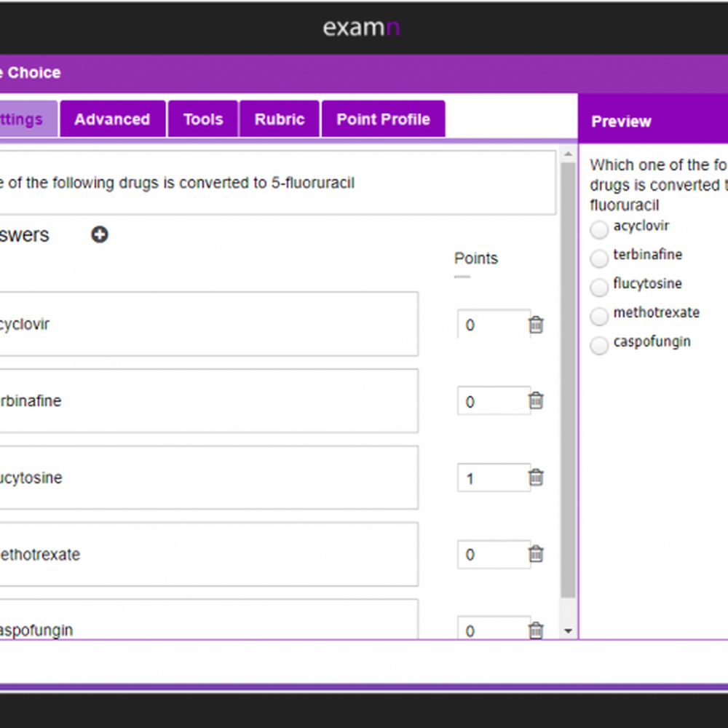
Task: Edit the terbinafine answer text box
Action: [x=208, y=400]
